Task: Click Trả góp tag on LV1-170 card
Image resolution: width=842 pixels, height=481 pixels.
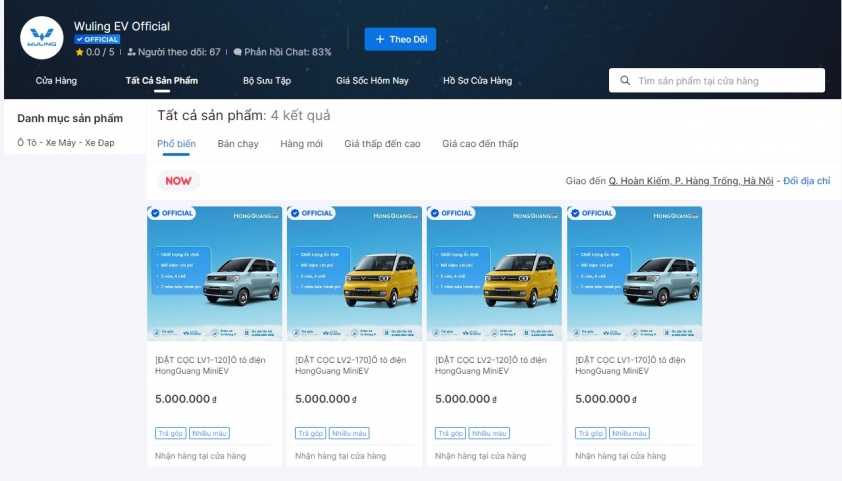Action: coord(591,433)
